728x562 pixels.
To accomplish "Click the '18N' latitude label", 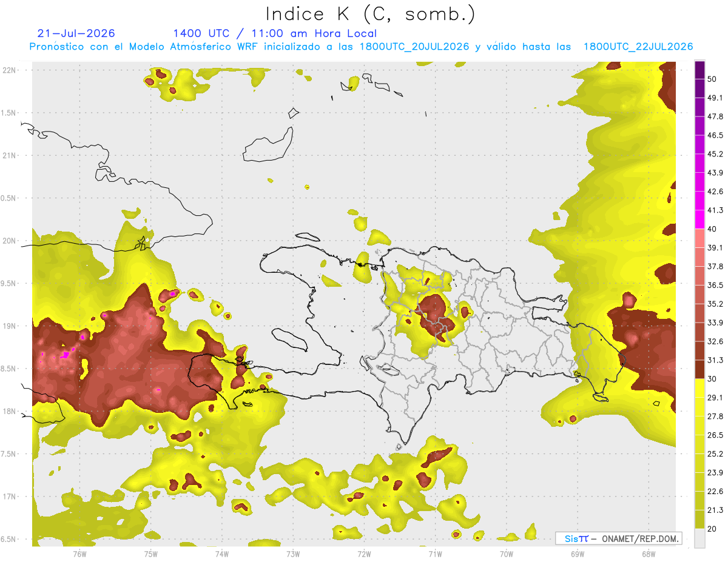I will click(x=10, y=411).
